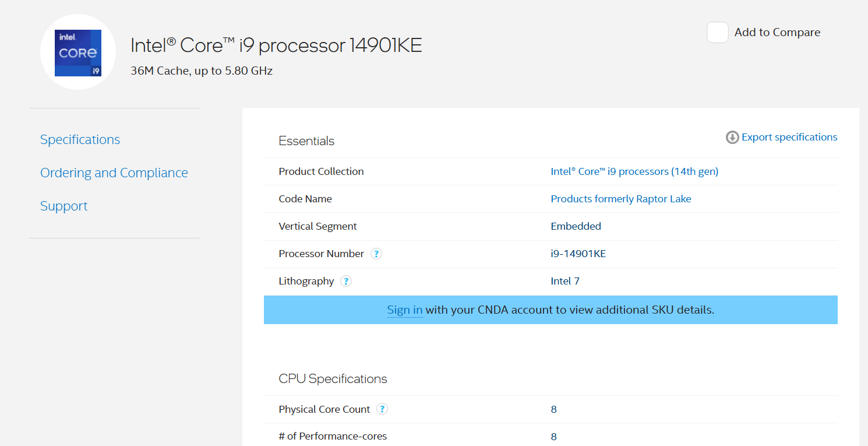
Task: Open Ordering and Compliance section
Action: coord(114,173)
